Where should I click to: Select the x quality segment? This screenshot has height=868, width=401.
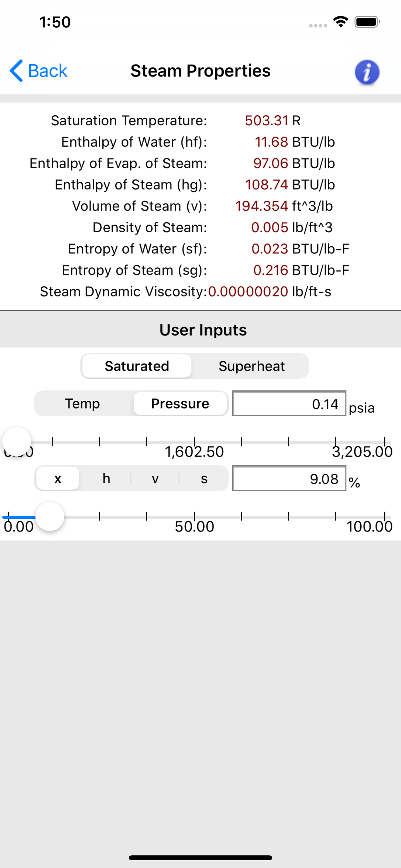57,478
